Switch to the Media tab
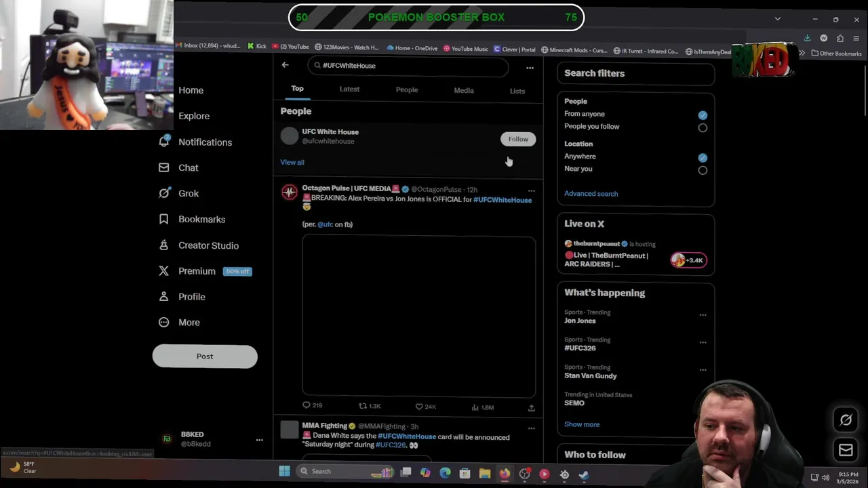 (x=464, y=90)
